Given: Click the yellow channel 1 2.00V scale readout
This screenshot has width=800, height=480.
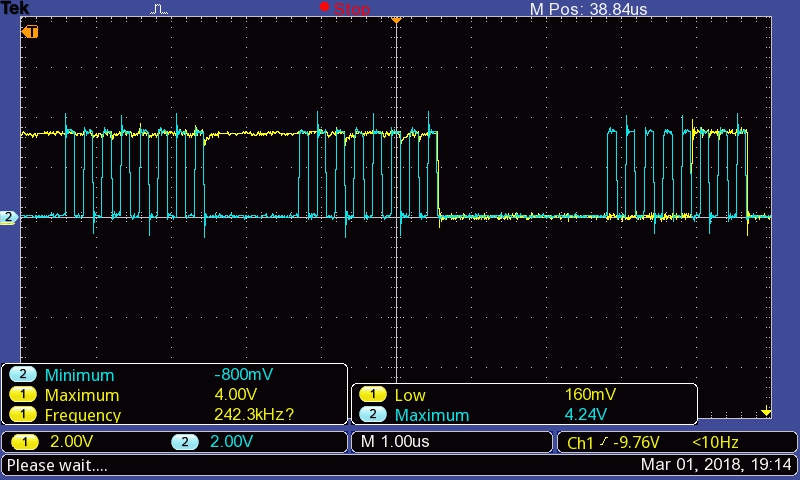Looking at the screenshot, I should pyautogui.click(x=71, y=442).
